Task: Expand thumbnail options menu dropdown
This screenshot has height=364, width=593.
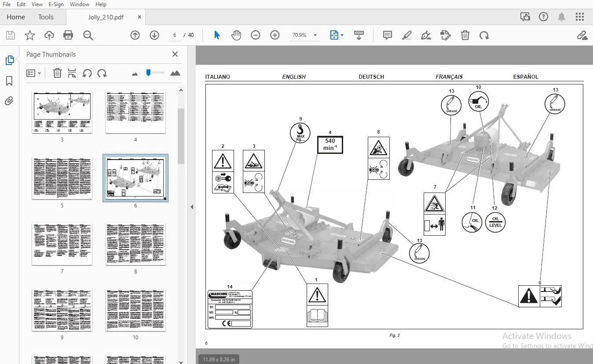Action: [34, 73]
